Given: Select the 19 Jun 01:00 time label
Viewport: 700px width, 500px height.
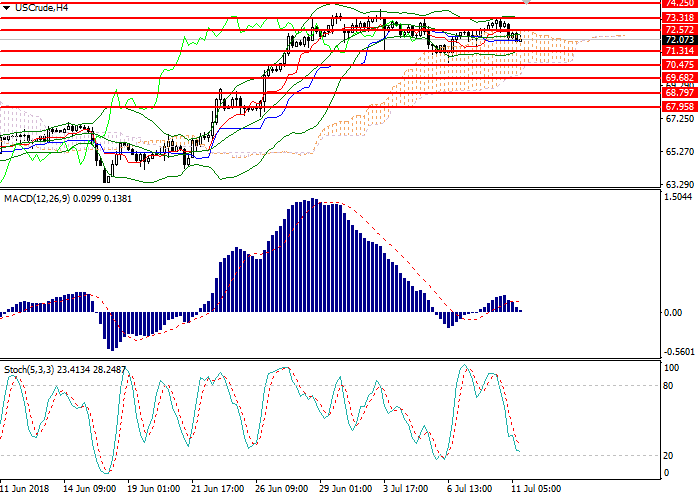Looking at the screenshot, I should (154, 489).
